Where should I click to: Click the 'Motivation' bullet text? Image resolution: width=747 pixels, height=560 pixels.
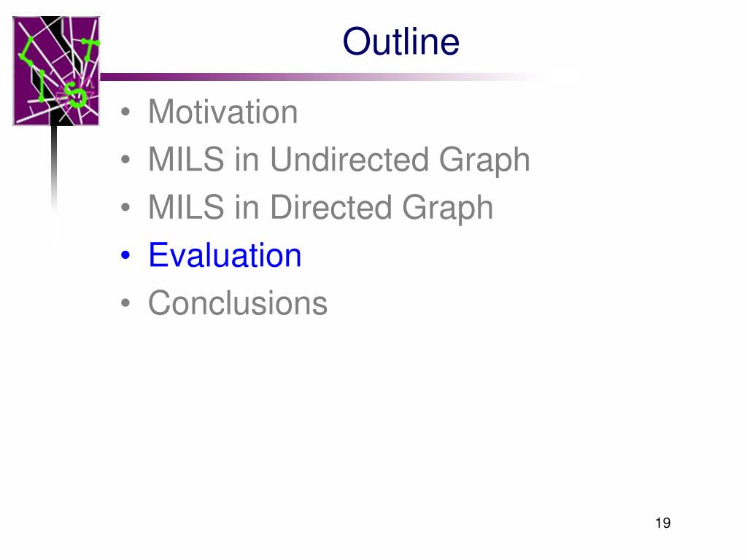tap(223, 112)
